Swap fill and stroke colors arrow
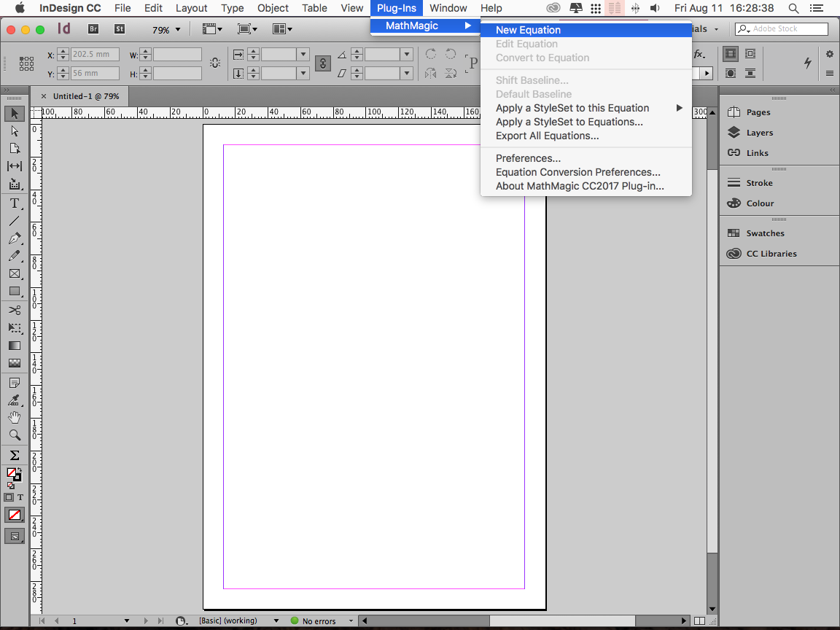Image resolution: width=840 pixels, height=630 pixels. 20,470
